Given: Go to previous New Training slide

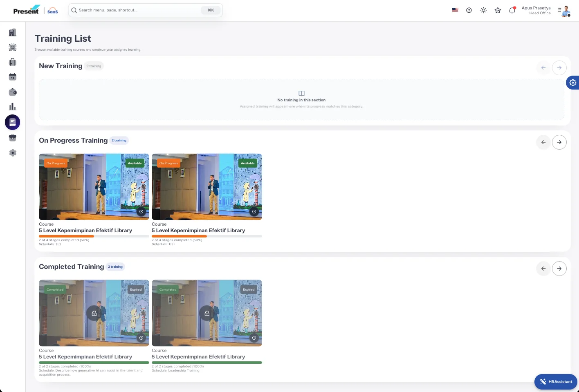Looking at the screenshot, I should click(543, 67).
